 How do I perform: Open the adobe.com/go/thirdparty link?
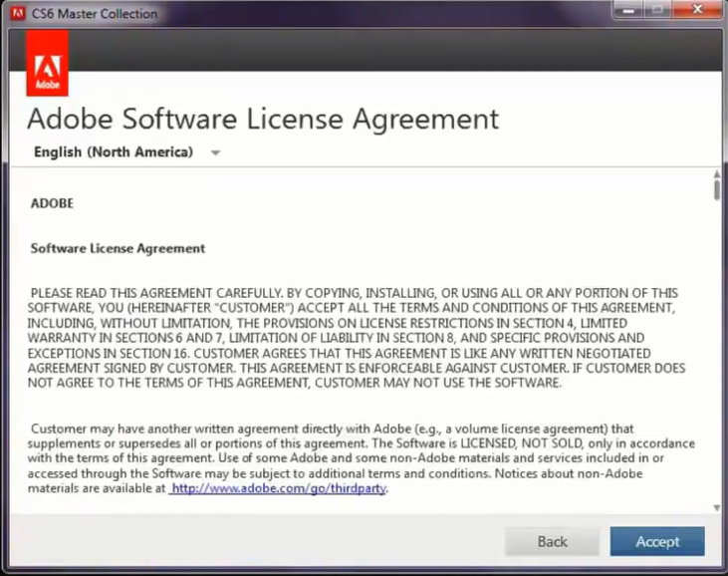tap(278, 488)
